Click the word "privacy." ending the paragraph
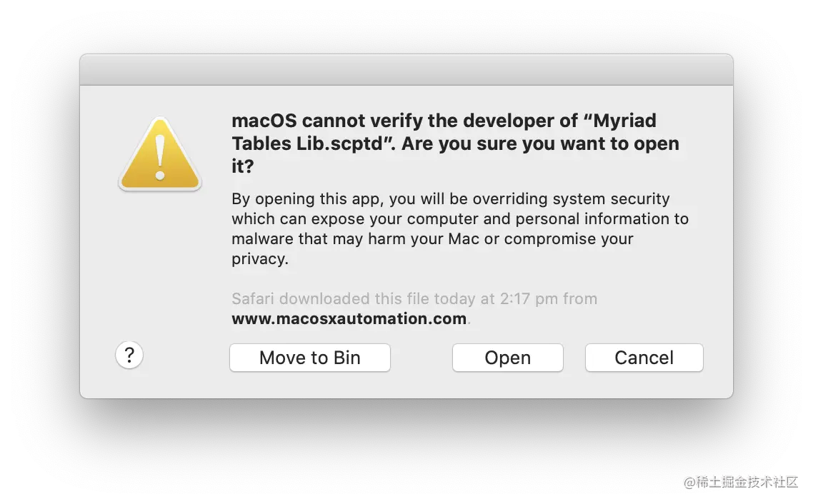This screenshot has height=504, width=813. pyautogui.click(x=260, y=258)
